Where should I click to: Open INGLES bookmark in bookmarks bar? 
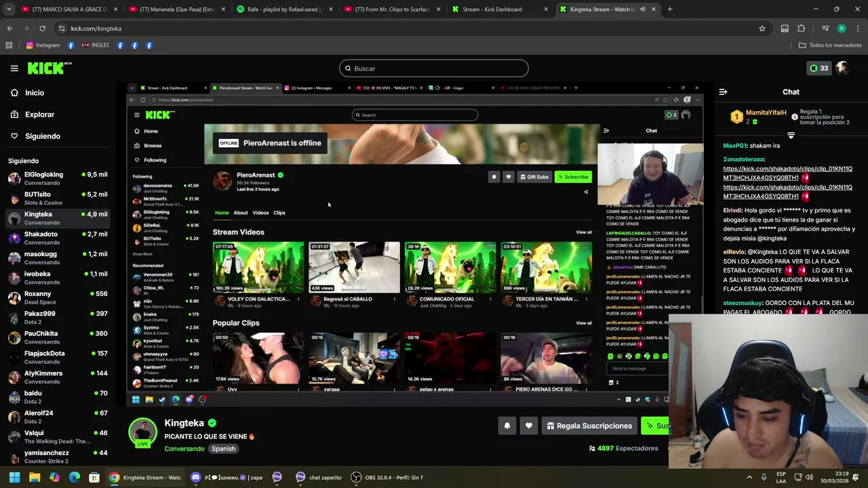coord(95,45)
